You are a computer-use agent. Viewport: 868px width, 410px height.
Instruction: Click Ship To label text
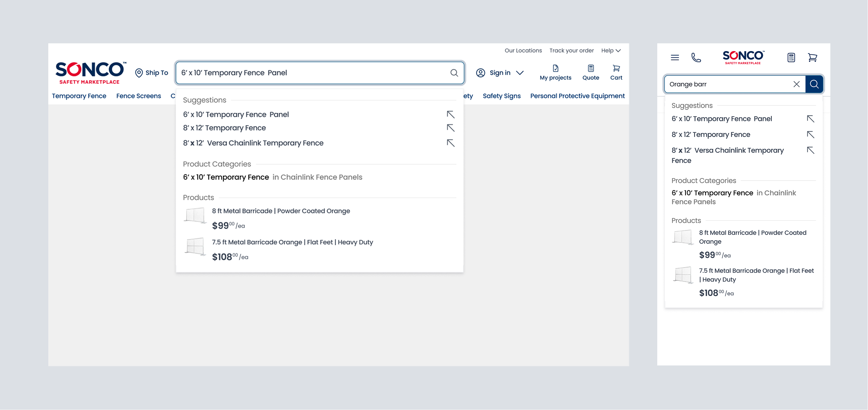[157, 73]
